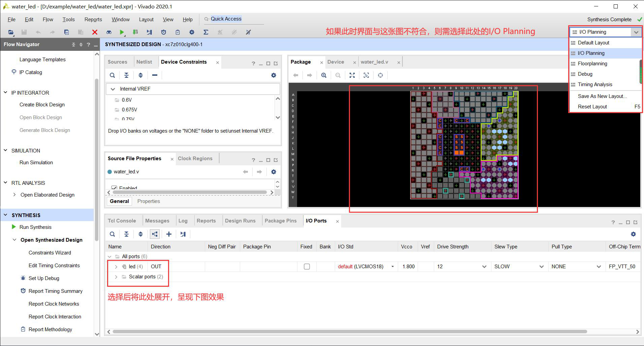The image size is (644, 346).
Task: Click the auto-fit selection icon in Package view
Action: pos(366,75)
